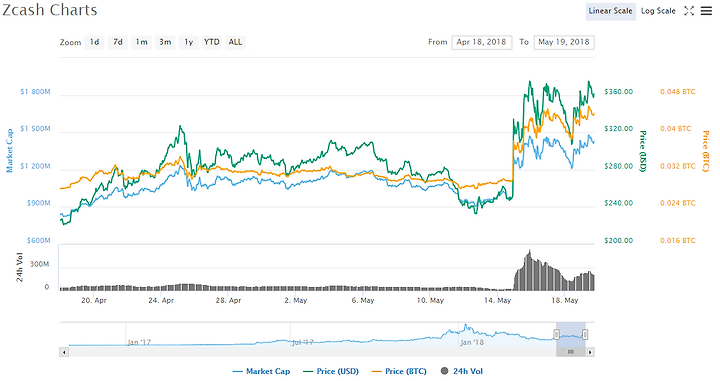Click the $280.00 price label
This screenshot has width=720, height=381.
point(619,166)
